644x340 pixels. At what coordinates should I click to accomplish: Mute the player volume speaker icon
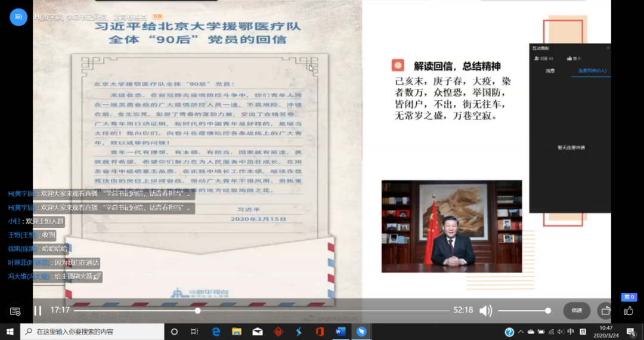click(x=485, y=311)
